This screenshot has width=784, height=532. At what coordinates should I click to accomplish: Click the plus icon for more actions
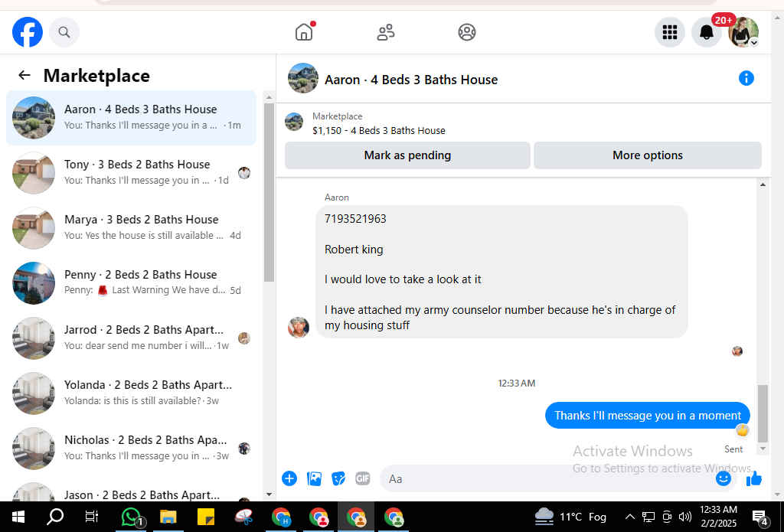coord(289,478)
